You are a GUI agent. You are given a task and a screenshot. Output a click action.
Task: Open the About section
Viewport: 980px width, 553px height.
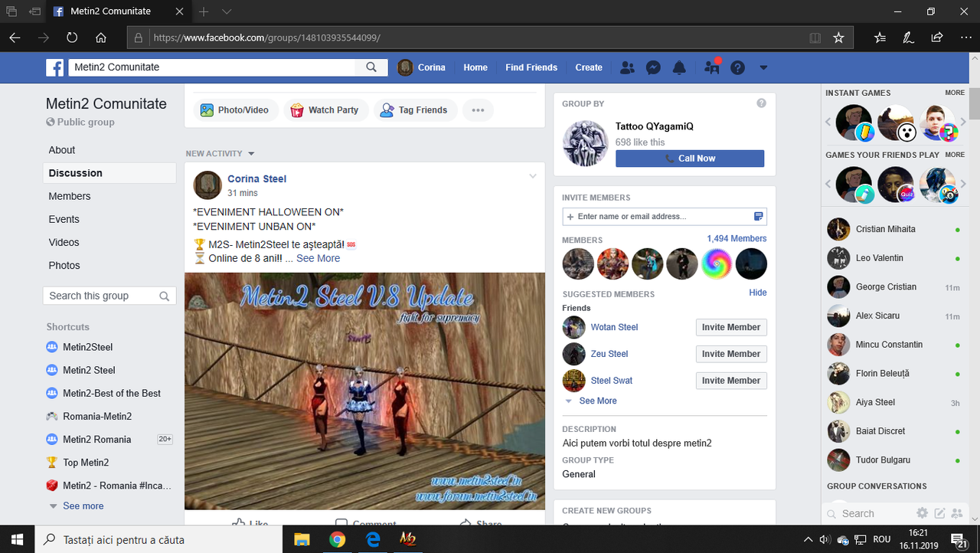62,150
